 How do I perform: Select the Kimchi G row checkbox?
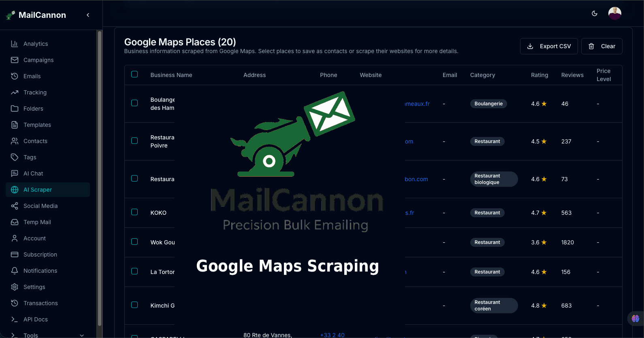pyautogui.click(x=134, y=305)
